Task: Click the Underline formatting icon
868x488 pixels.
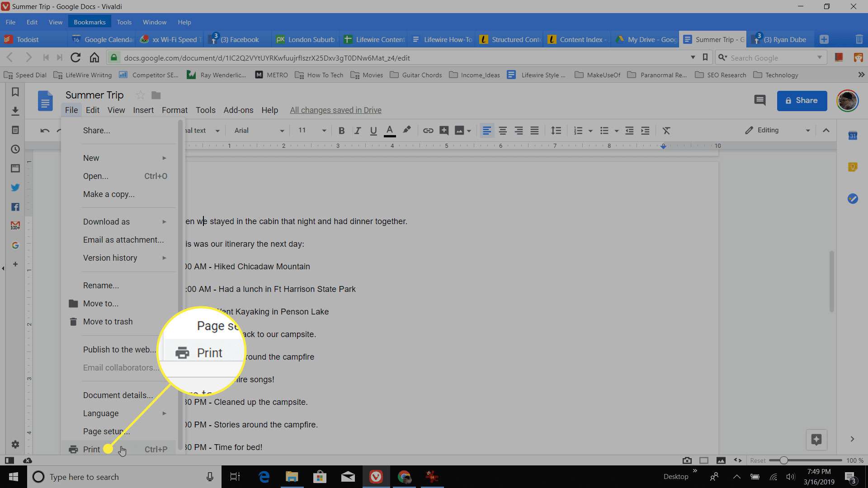Action: [x=373, y=131]
